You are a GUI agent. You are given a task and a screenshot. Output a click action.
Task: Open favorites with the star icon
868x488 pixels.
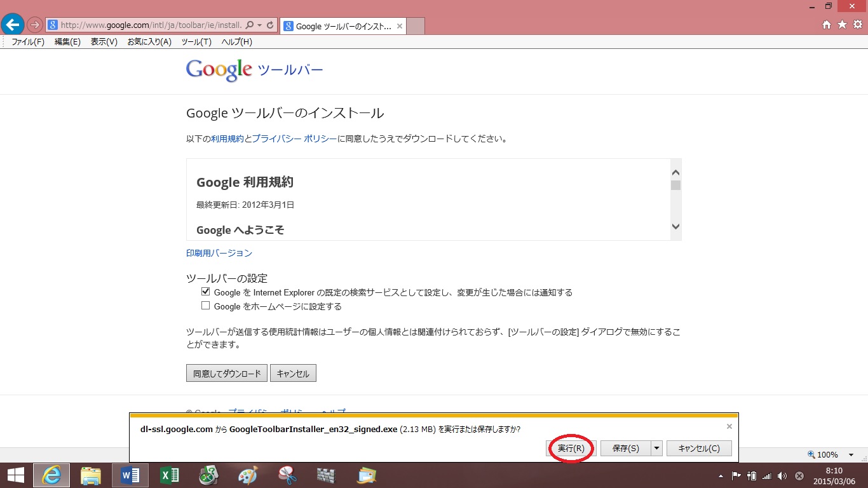(842, 25)
